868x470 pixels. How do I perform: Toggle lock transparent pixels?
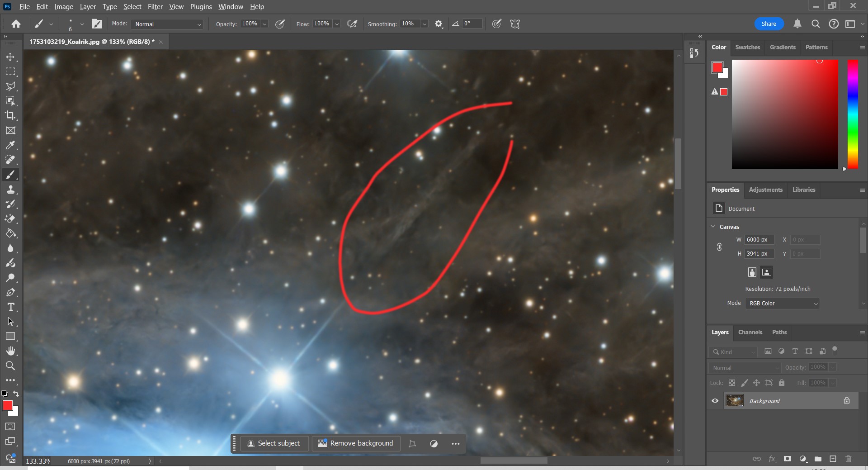(x=732, y=383)
